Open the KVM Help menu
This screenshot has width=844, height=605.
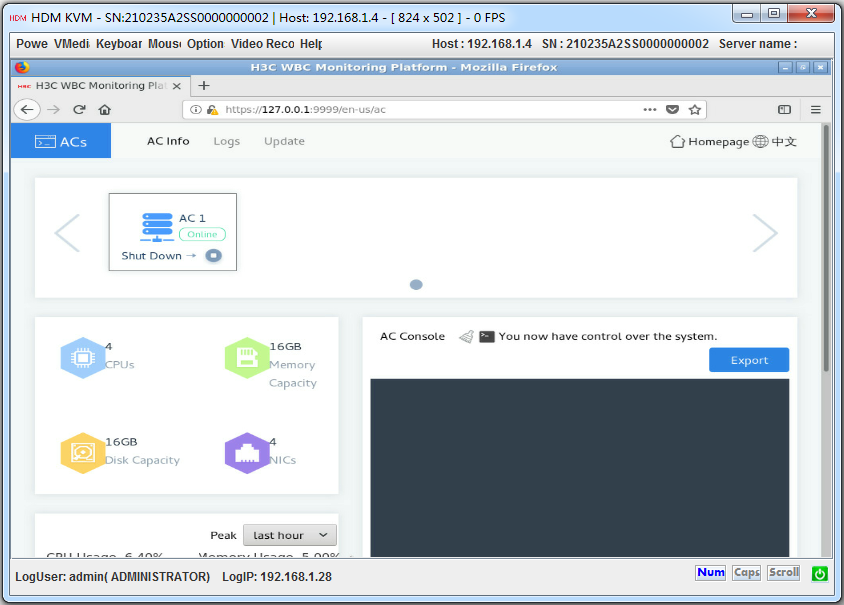[x=311, y=44]
